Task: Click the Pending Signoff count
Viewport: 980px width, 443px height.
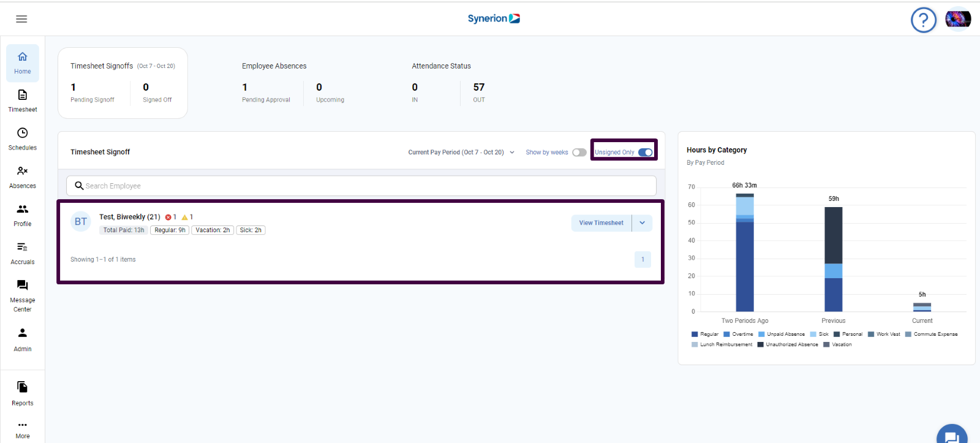Action: click(x=73, y=87)
